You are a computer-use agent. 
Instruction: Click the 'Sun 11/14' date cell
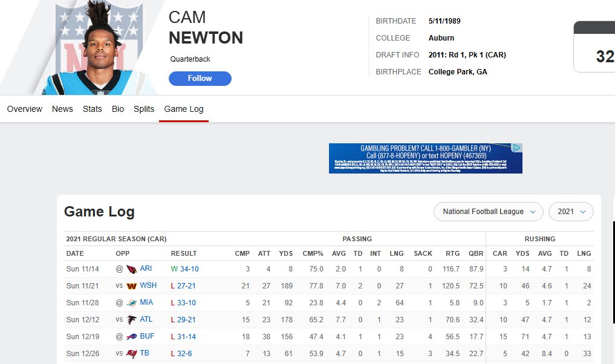pyautogui.click(x=82, y=269)
